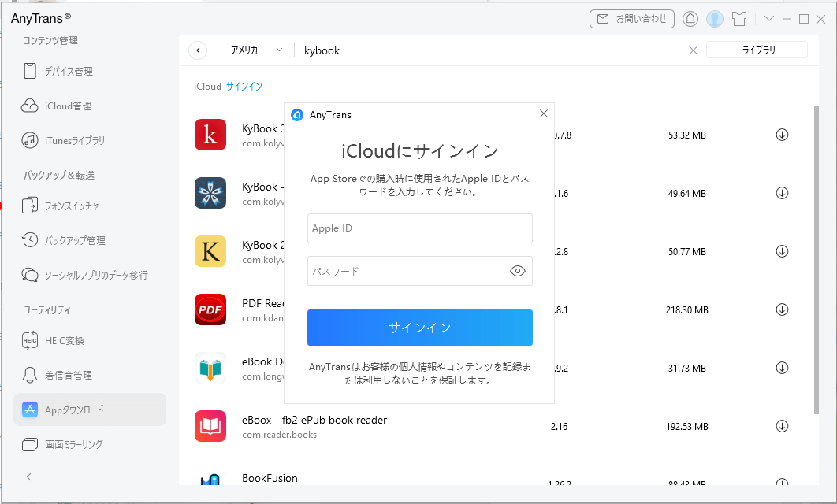Clear the kybook search text

tap(693, 50)
